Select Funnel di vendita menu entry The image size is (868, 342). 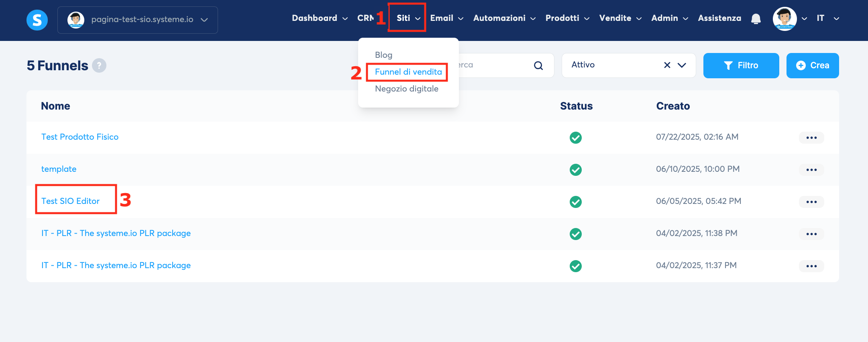[408, 72]
